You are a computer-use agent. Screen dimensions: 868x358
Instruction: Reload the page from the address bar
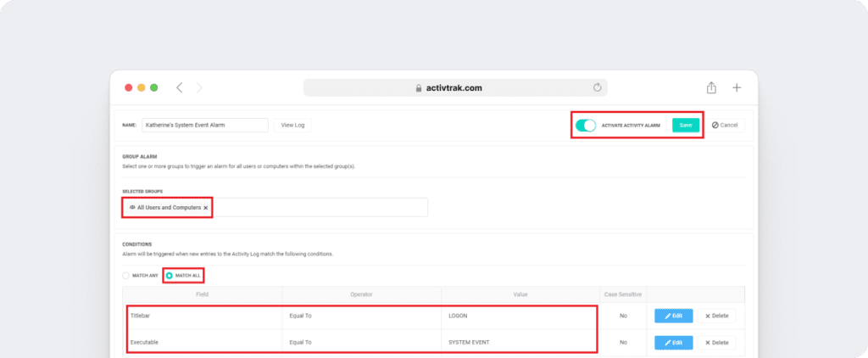point(597,87)
